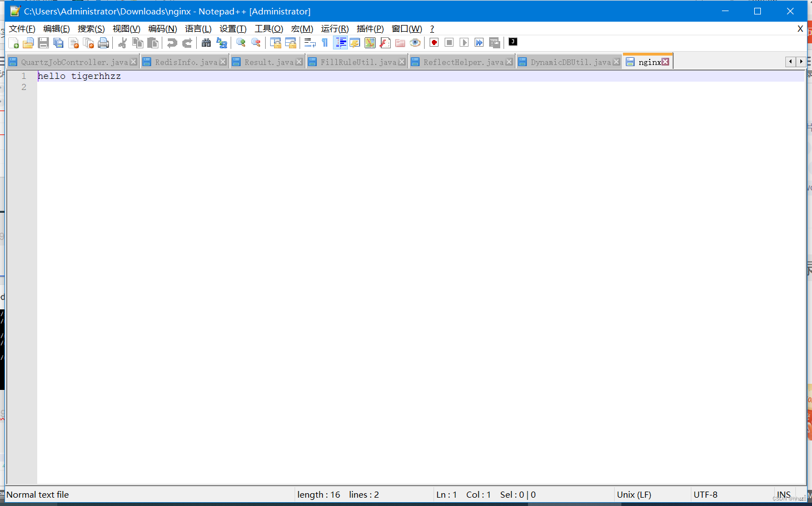812x506 pixels.
Task: Open the 插件(P) menu
Action: click(x=370, y=29)
